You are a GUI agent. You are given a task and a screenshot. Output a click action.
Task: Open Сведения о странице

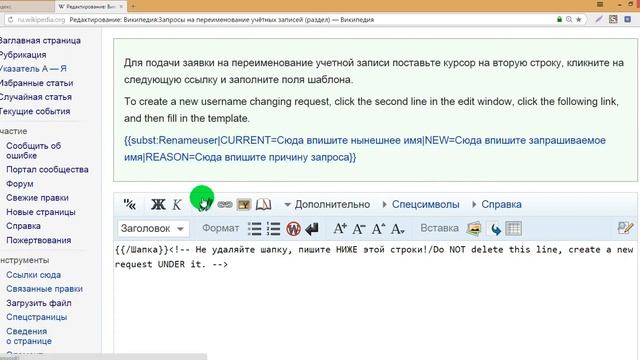pyautogui.click(x=29, y=336)
